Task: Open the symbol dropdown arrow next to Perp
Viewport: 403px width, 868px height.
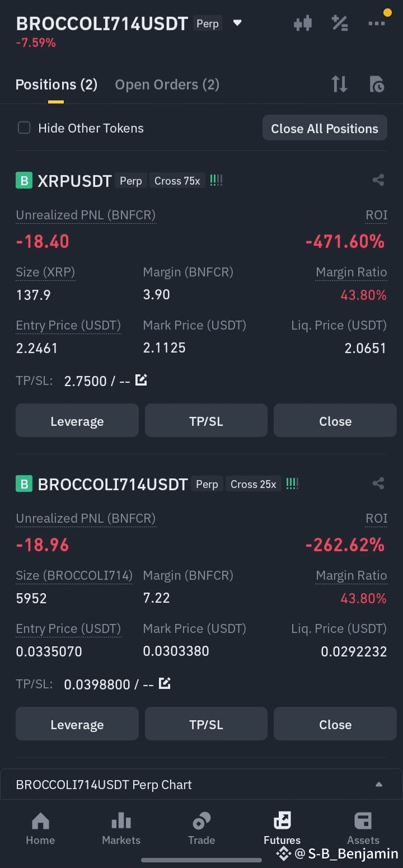Action: pos(237,24)
